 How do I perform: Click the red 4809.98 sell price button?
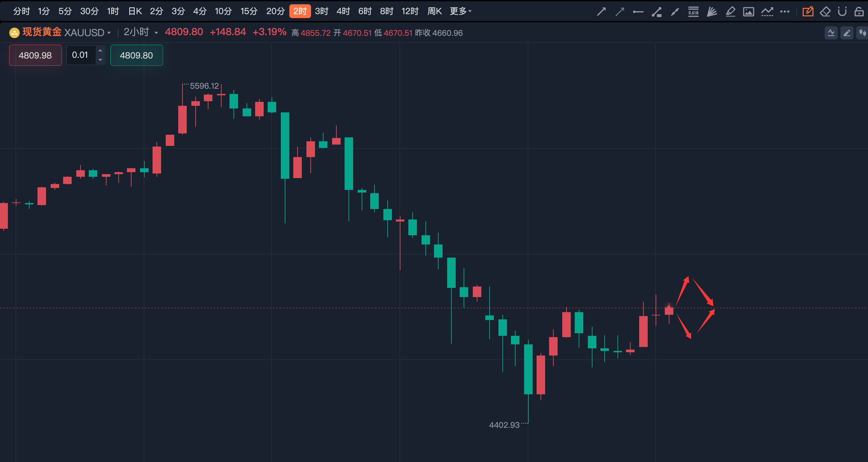(x=36, y=55)
